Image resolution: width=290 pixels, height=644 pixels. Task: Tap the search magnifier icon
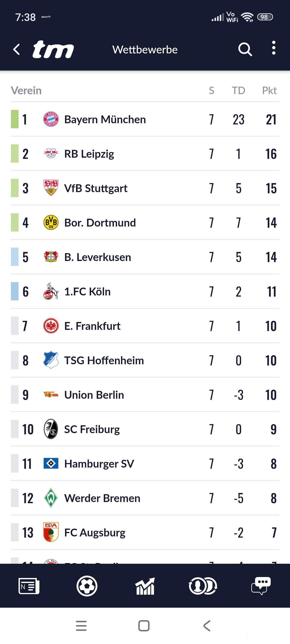[x=245, y=49]
